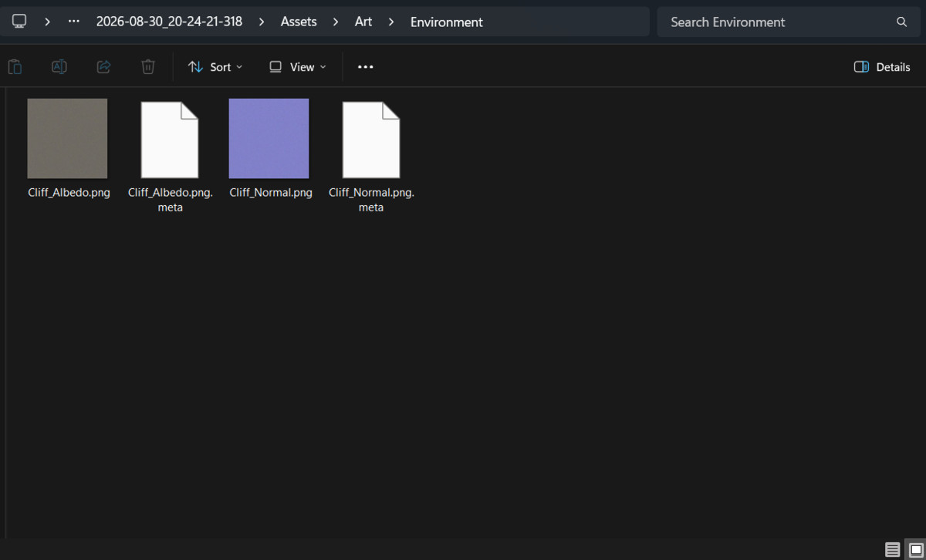Image resolution: width=926 pixels, height=560 pixels.
Task: Expand chevron after This PC icon
Action: (x=47, y=22)
